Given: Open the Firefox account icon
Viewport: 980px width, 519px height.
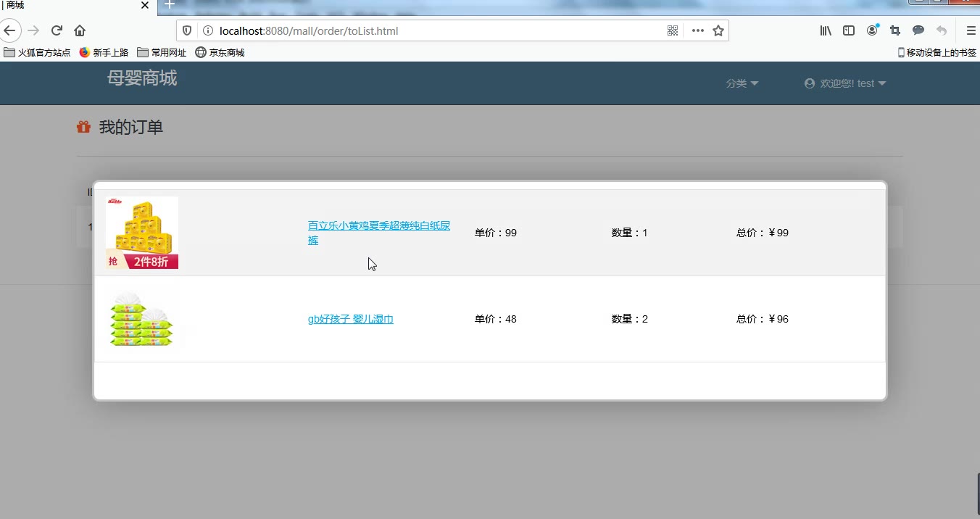Looking at the screenshot, I should point(873,30).
